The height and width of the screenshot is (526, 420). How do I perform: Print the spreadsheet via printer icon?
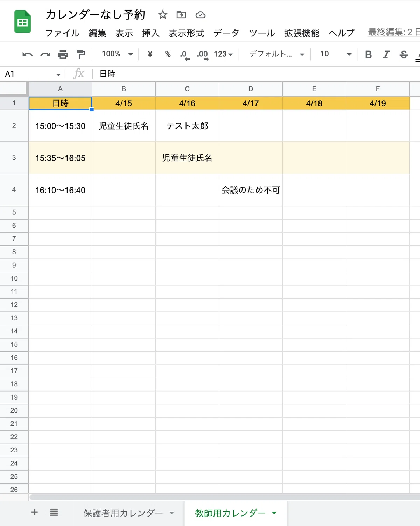63,54
